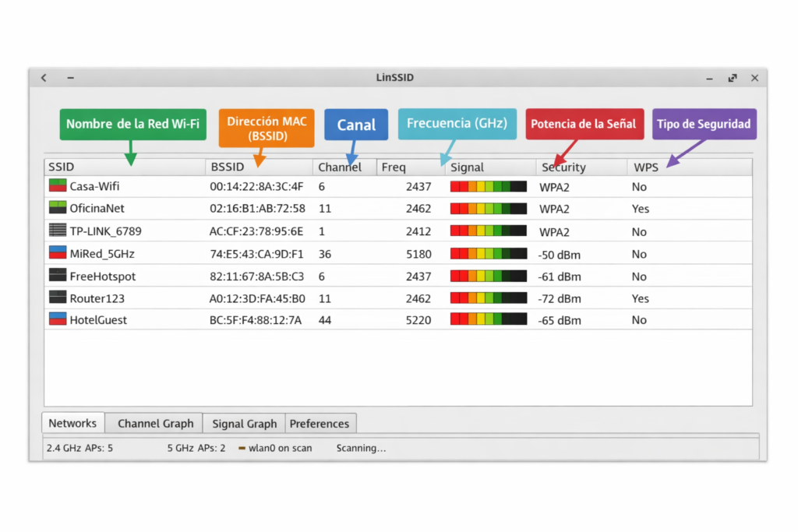Click the FreeHotspot network icon
Image resolution: width=798 pixels, height=532 pixels.
click(57, 275)
